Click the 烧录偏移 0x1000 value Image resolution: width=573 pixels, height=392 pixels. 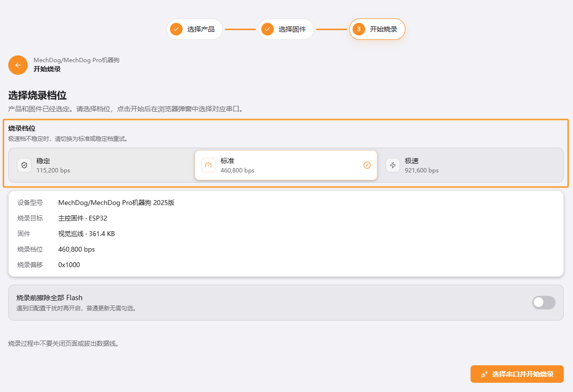(69, 265)
